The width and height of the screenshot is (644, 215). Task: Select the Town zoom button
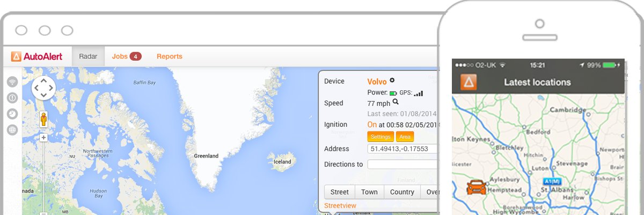(x=369, y=192)
